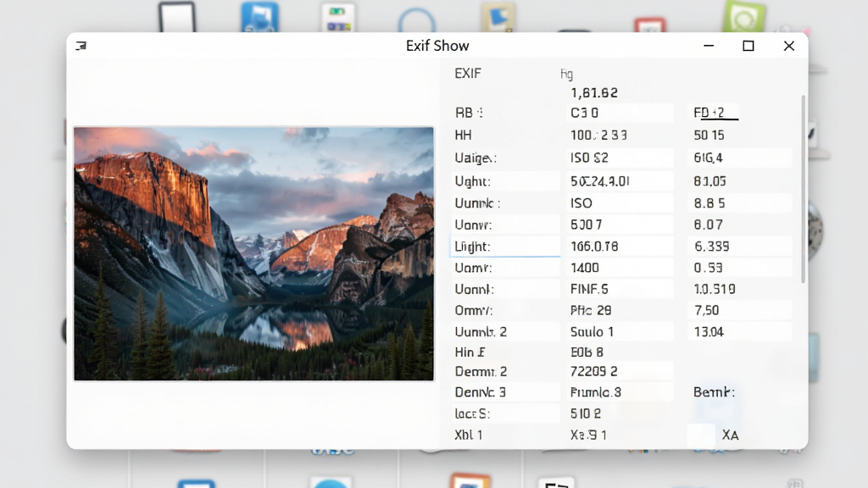The width and height of the screenshot is (868, 488).
Task: Click the '8.1,05' value
Action: 709,181
